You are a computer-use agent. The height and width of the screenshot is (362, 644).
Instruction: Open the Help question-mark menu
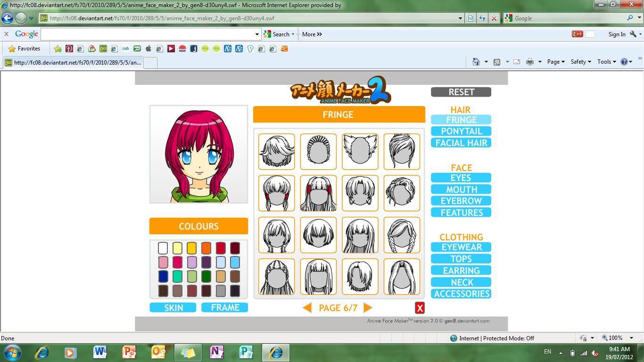pos(626,62)
